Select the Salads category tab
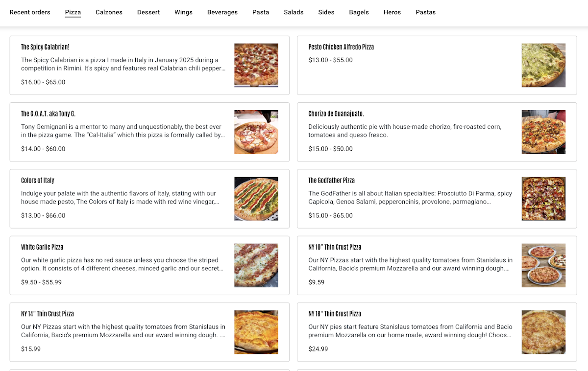The width and height of the screenshot is (588, 371). pos(294,12)
